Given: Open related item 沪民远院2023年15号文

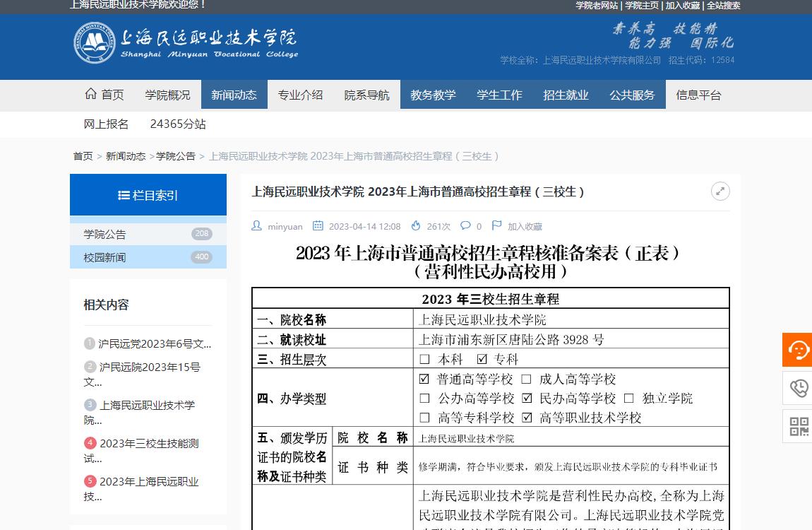Looking at the screenshot, I should (x=142, y=374).
